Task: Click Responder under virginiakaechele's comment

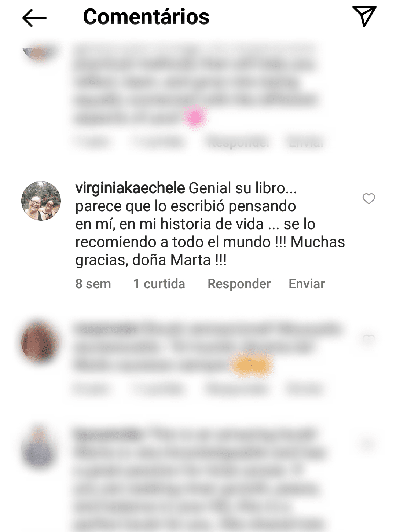Action: tap(239, 284)
